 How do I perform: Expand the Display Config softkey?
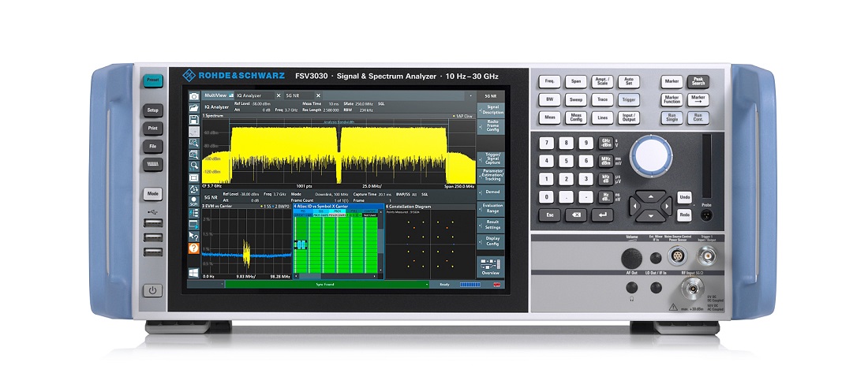click(490, 241)
